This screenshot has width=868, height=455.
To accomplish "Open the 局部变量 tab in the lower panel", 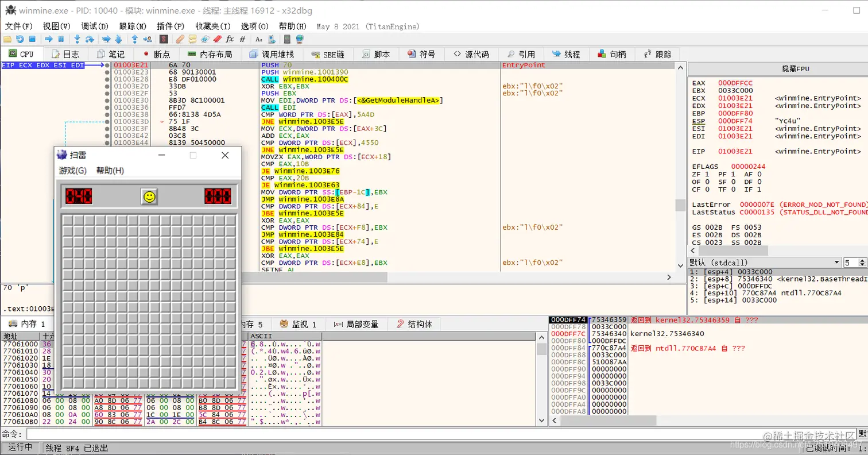I will pos(356,324).
